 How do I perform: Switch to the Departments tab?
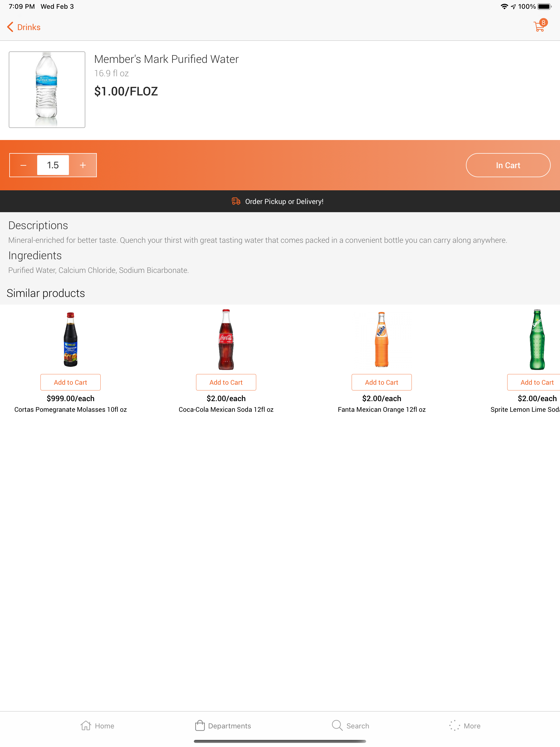(x=223, y=725)
